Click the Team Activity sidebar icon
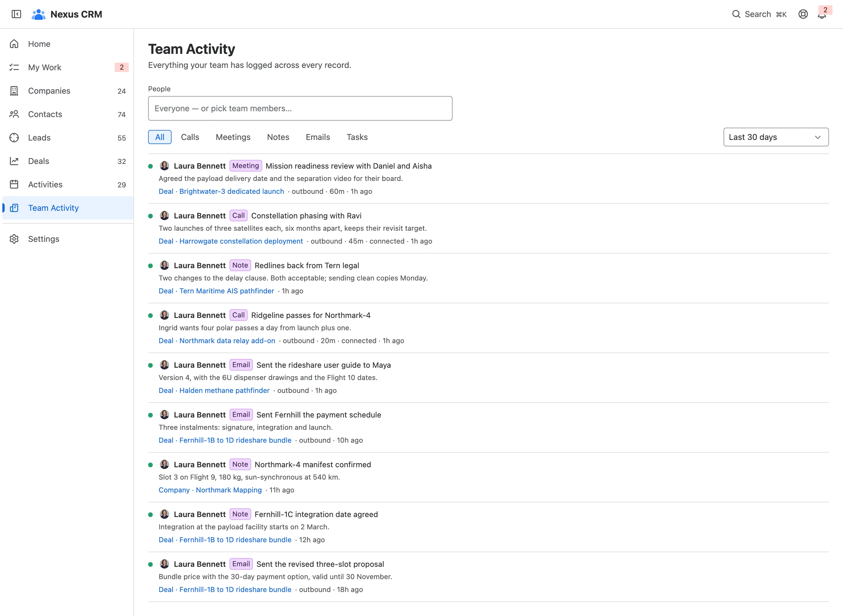 [14, 208]
